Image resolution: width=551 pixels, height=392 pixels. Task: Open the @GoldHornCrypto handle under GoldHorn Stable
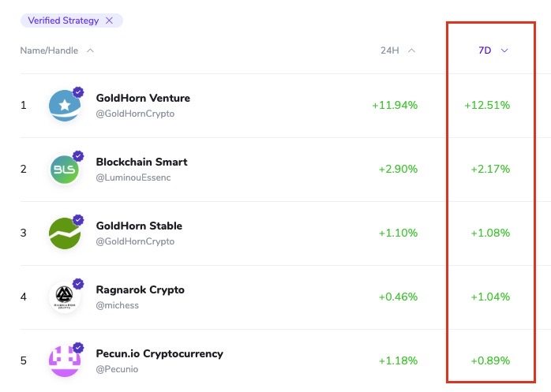point(135,241)
